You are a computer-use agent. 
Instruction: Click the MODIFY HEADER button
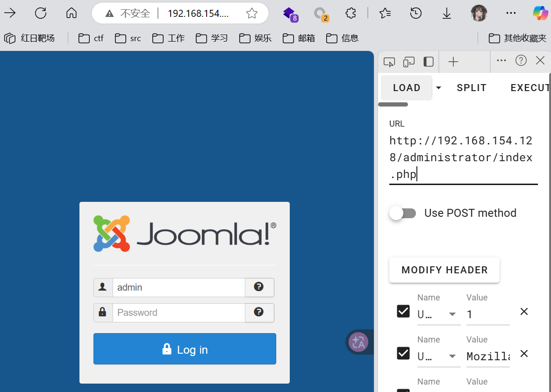(x=444, y=270)
